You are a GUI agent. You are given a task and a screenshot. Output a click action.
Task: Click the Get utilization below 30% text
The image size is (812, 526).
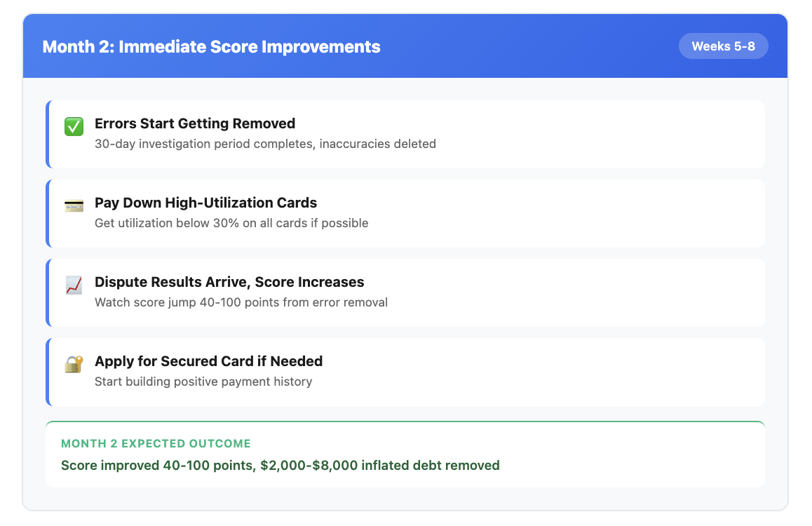click(231, 223)
